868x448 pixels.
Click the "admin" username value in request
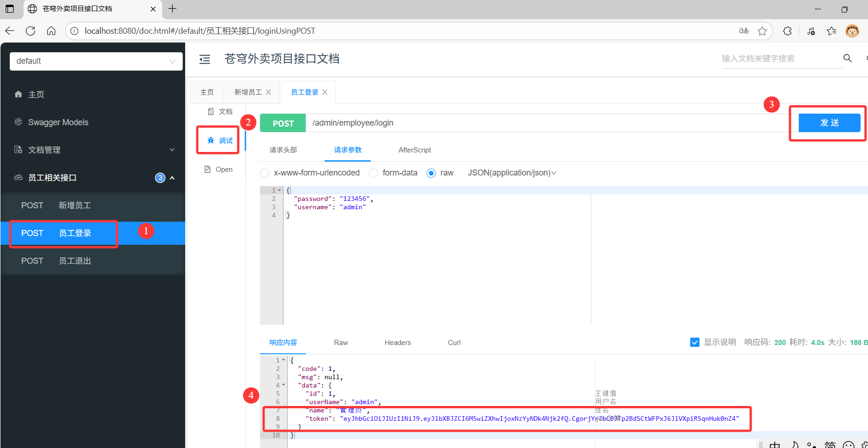coord(353,207)
